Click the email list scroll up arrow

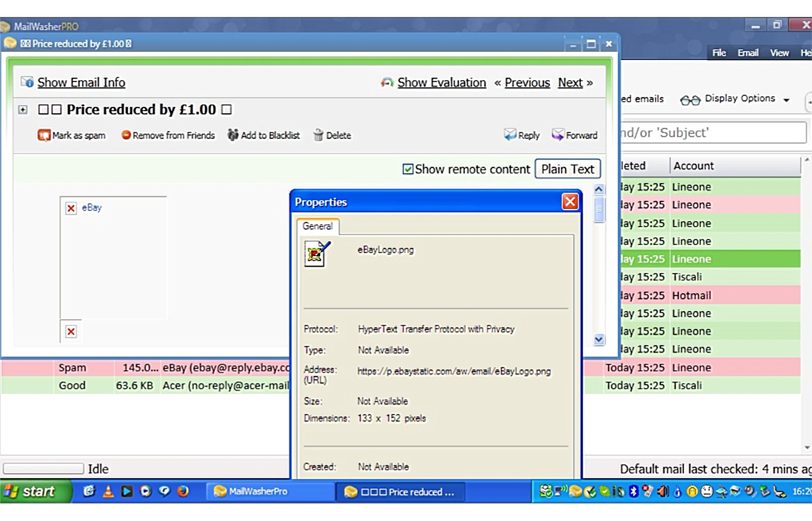(x=807, y=160)
